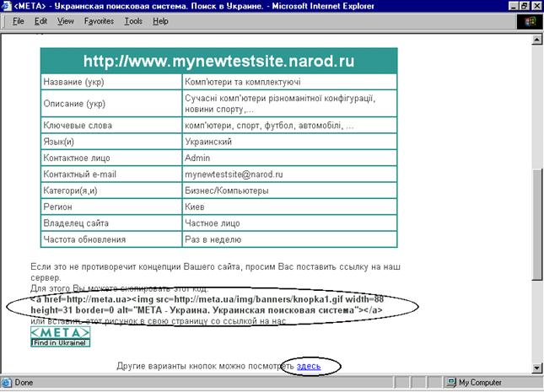Click the http://www.mynewtestsite.narod.ru header

click(219, 61)
